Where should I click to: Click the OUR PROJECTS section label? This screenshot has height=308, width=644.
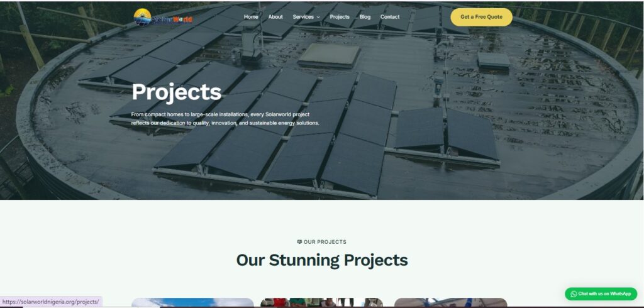coord(325,242)
